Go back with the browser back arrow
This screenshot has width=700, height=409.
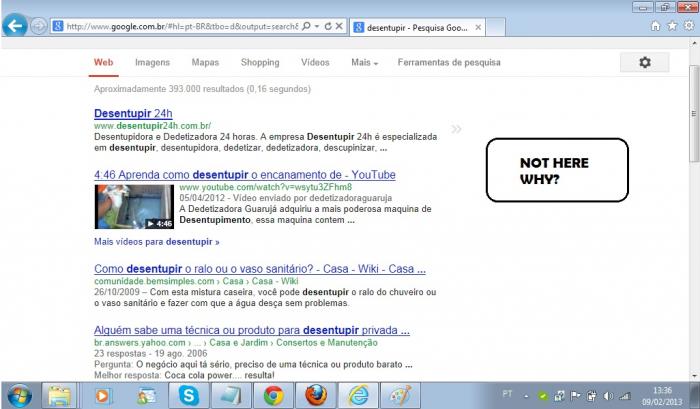(x=15, y=26)
